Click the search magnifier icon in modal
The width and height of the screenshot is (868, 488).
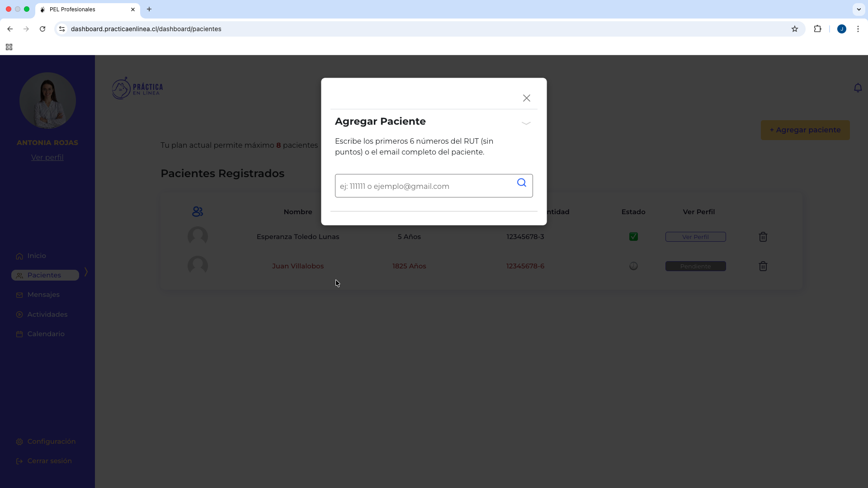522,183
